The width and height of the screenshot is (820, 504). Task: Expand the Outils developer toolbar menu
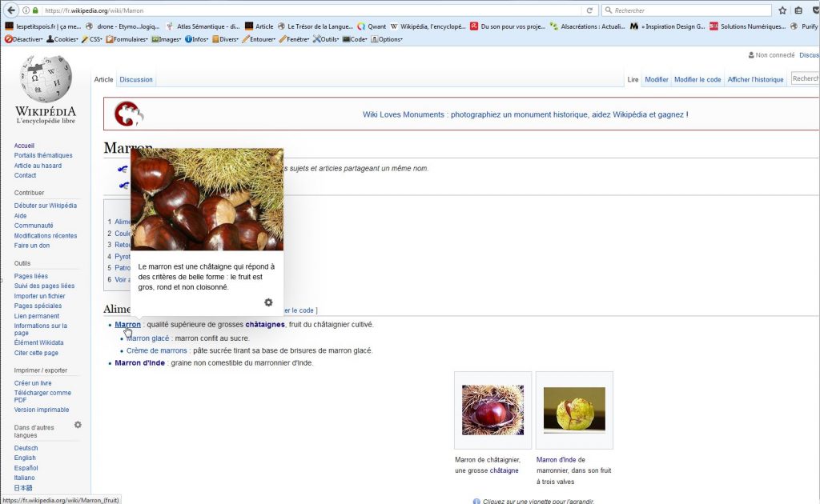tap(326, 39)
